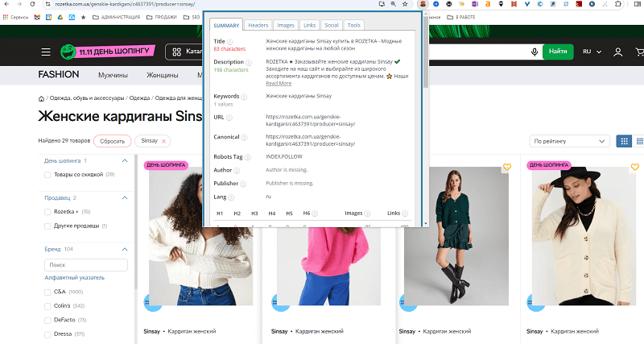Screen dimensions: 644x344
Task: Check the Colin's brand checkbox
Action: pyautogui.click(x=47, y=306)
